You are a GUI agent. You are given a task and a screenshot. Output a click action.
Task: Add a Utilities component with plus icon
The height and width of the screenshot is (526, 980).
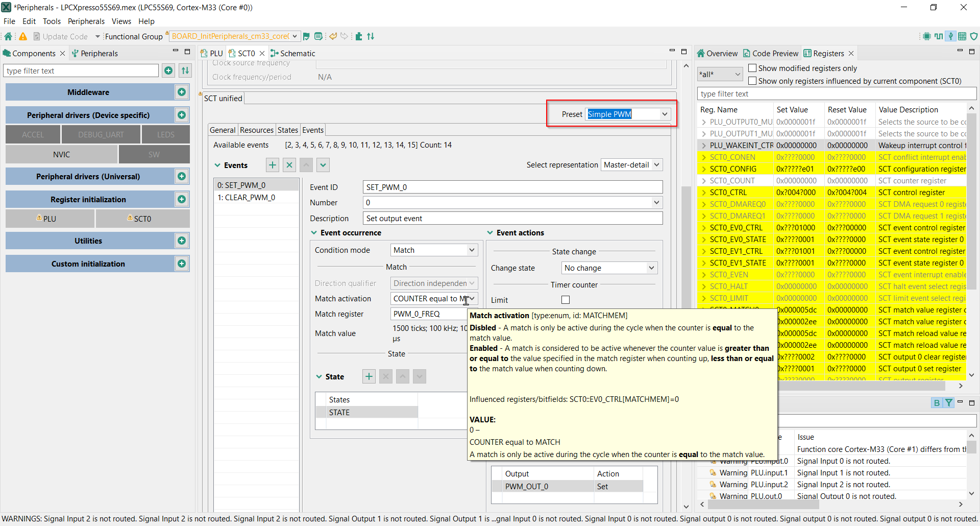click(182, 241)
